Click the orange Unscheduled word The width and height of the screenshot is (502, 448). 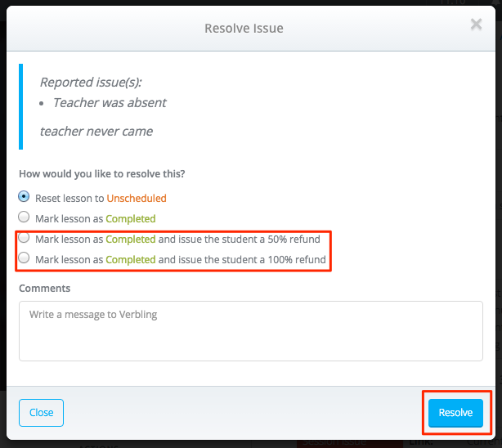click(x=137, y=198)
